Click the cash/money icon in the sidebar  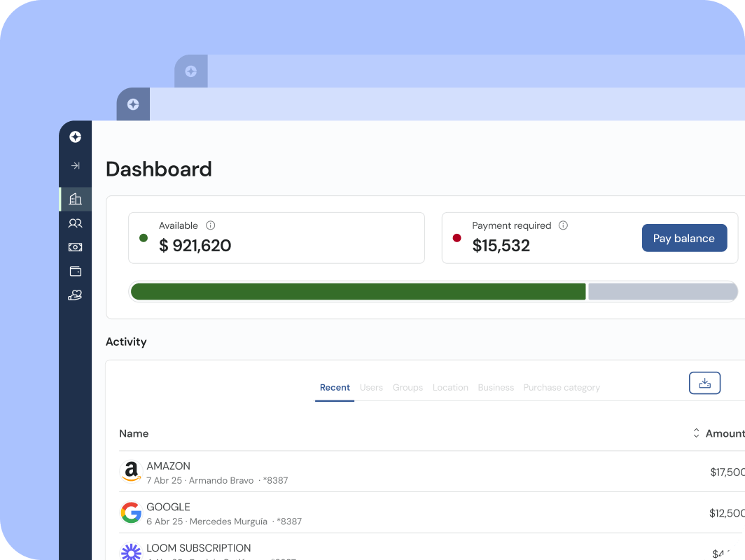click(75, 246)
